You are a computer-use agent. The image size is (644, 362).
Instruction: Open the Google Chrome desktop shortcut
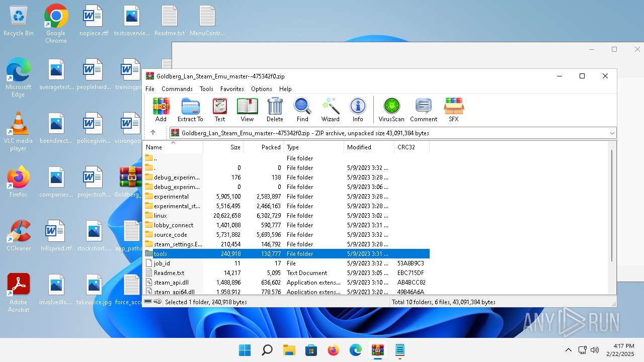tap(56, 24)
